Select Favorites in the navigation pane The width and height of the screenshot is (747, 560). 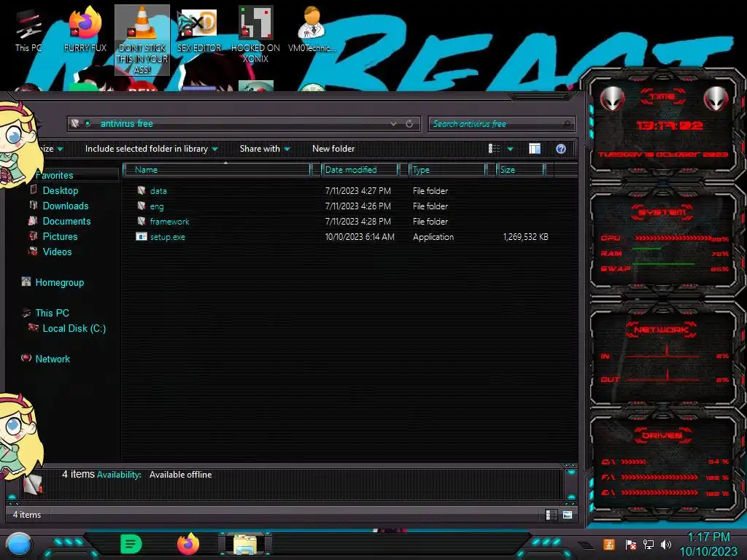coord(54,175)
